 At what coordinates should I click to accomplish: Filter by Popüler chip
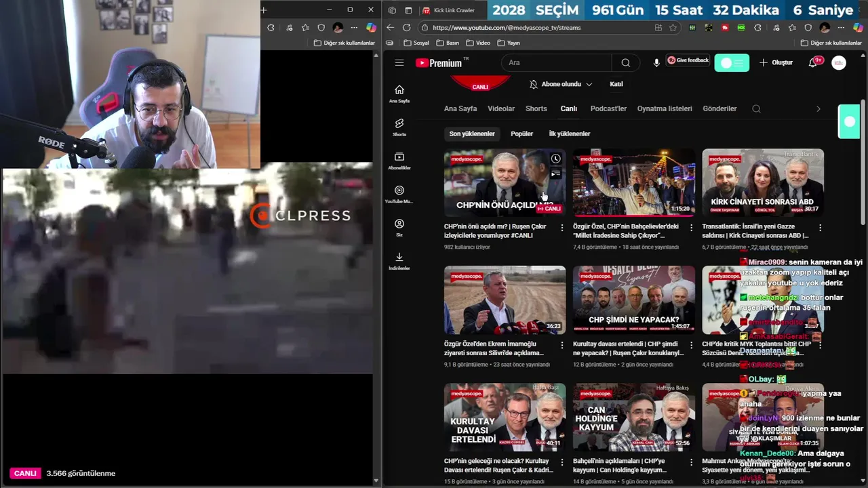(521, 134)
